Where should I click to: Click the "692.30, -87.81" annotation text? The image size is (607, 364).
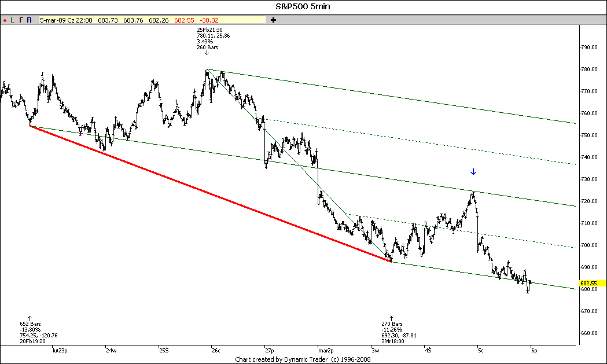tap(399, 335)
